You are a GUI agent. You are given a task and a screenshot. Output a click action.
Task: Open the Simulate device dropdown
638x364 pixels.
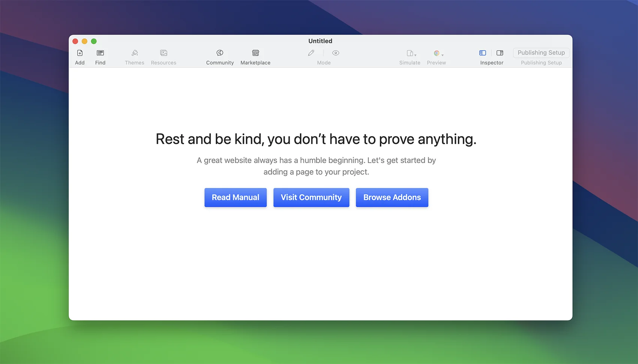pyautogui.click(x=411, y=53)
